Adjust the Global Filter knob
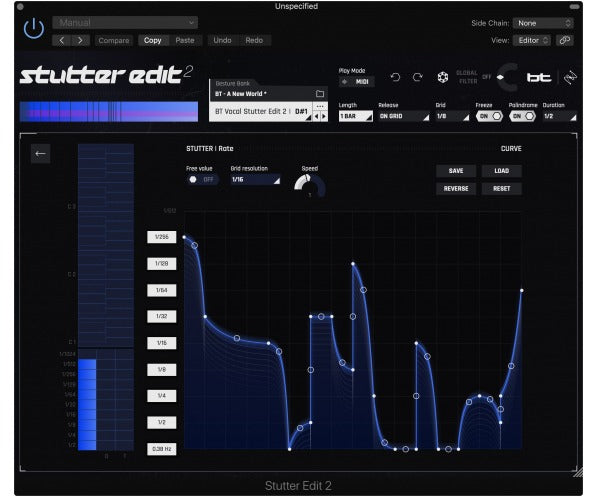This screenshot has height=497, width=597. tap(508, 77)
